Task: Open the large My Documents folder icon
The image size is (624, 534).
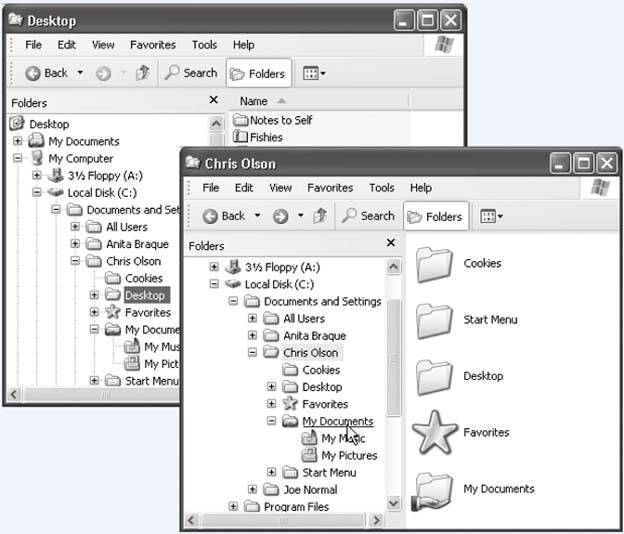Action: click(x=433, y=491)
